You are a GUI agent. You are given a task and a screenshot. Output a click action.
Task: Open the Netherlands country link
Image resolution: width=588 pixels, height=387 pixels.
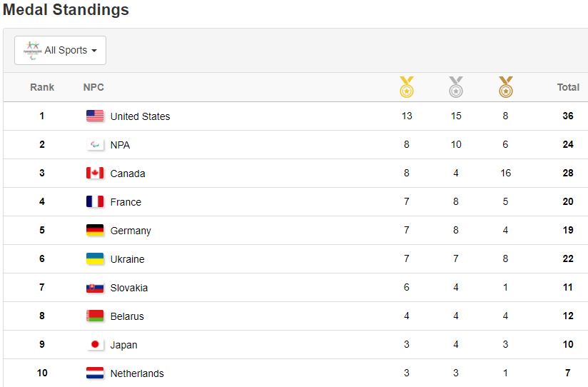click(x=137, y=373)
